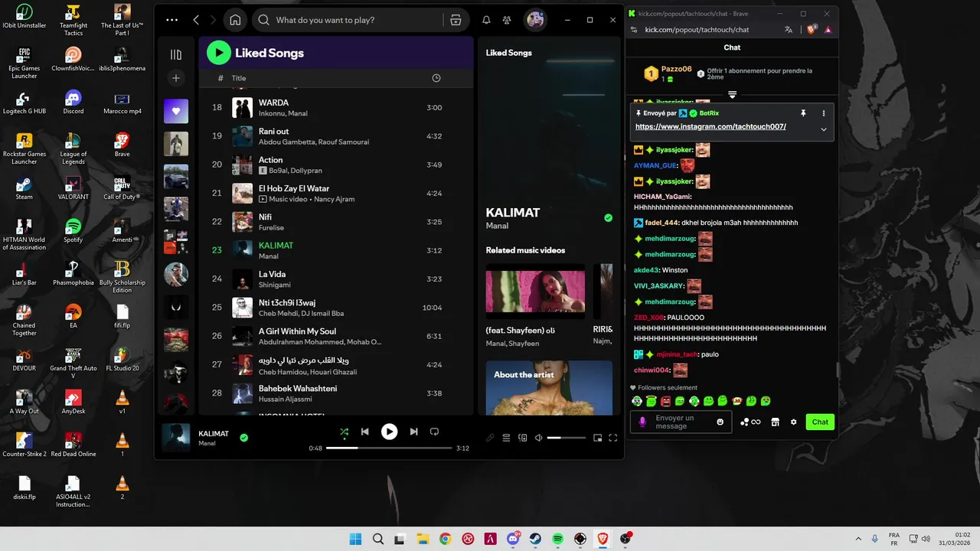This screenshot has width=980, height=551.
Task: Open the Brave Shields lion icon
Action: coord(812,30)
